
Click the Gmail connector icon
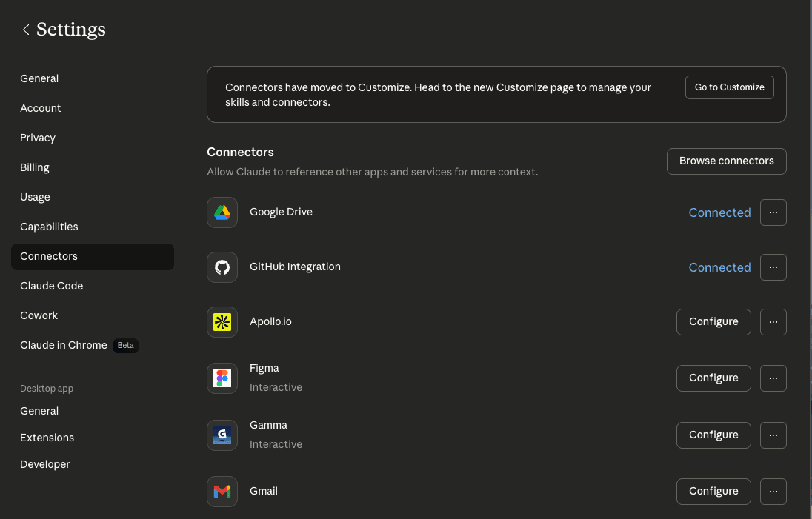222,491
